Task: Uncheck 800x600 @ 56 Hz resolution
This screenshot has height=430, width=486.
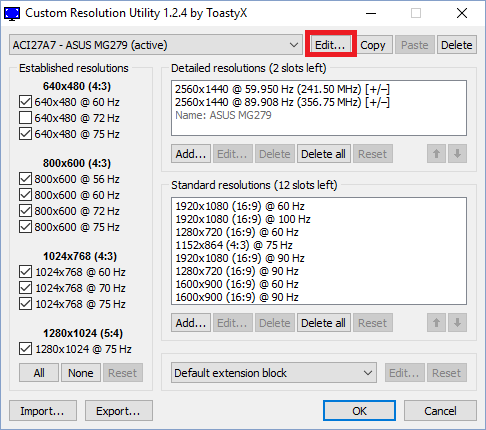Action: click(x=26, y=179)
